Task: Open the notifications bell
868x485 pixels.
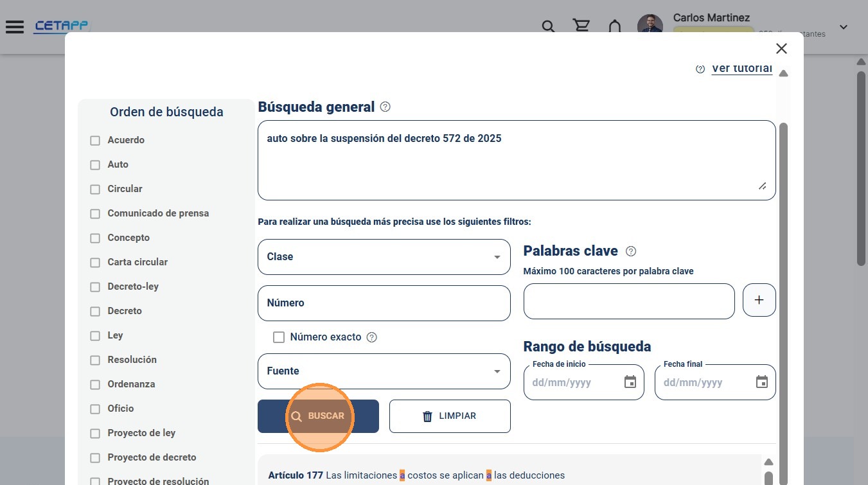Action: tap(615, 26)
